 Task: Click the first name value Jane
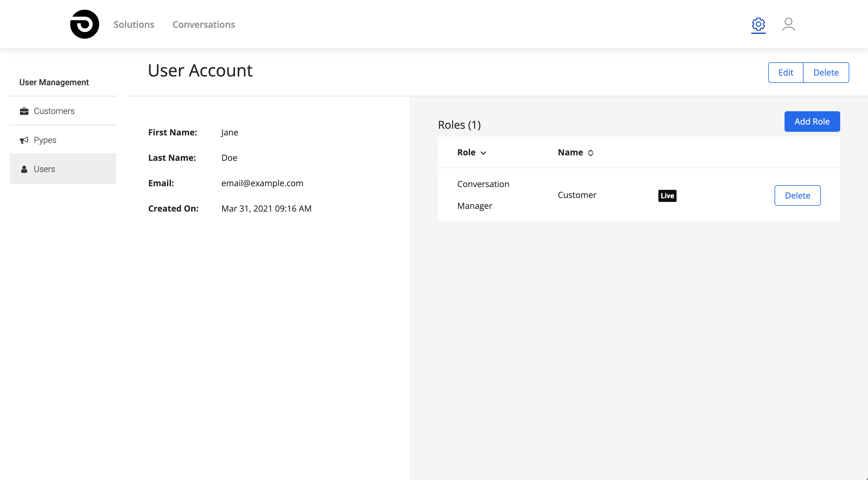pos(230,132)
